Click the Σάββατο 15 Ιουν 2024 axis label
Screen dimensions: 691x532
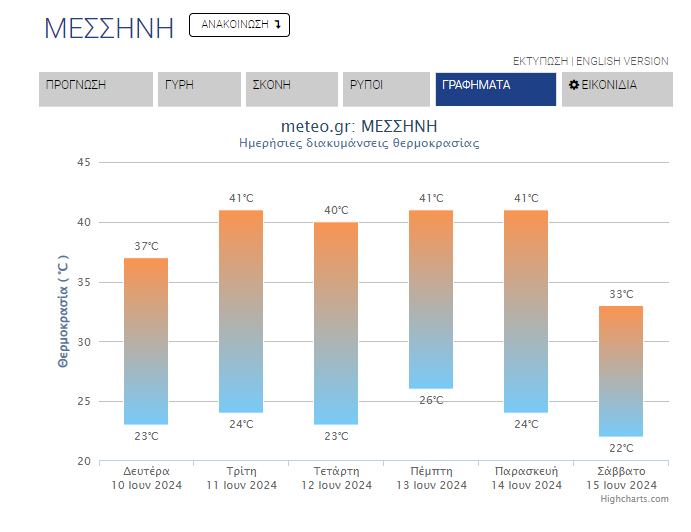621,478
